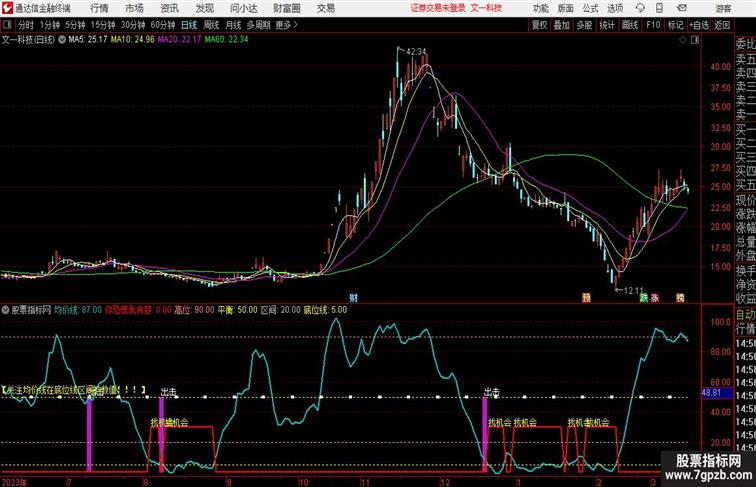Image resolution: width=756 pixels, height=487 pixels.
Task: Switch to 60分钟 period tab
Action: 162,25
